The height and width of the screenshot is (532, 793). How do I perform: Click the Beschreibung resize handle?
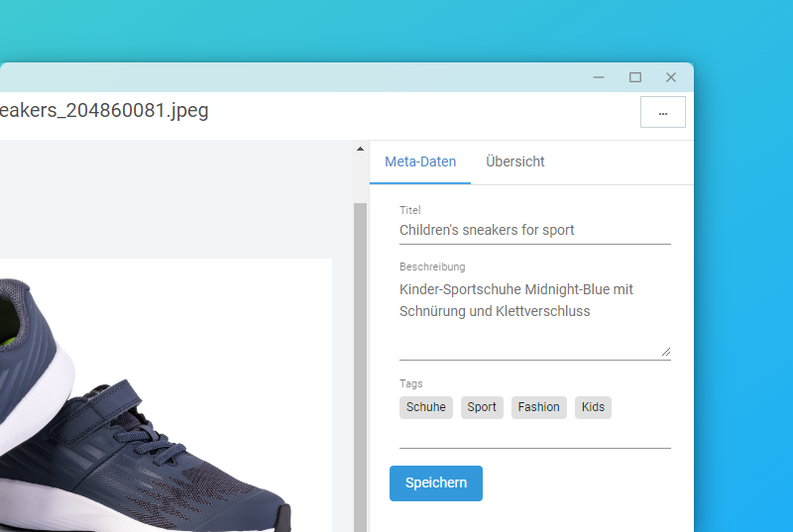665,352
